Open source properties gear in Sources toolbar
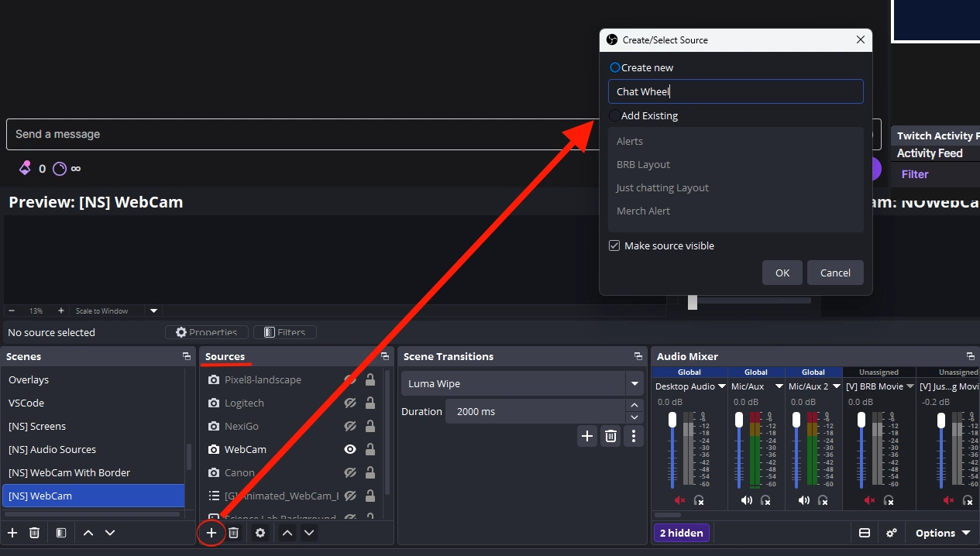The width and height of the screenshot is (980, 556). coord(260,533)
